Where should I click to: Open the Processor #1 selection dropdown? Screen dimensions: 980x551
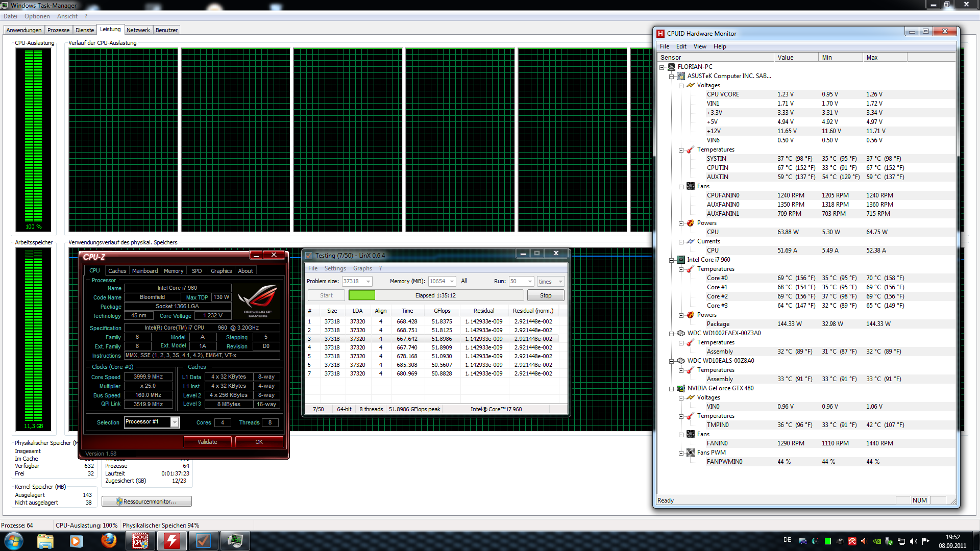(175, 422)
